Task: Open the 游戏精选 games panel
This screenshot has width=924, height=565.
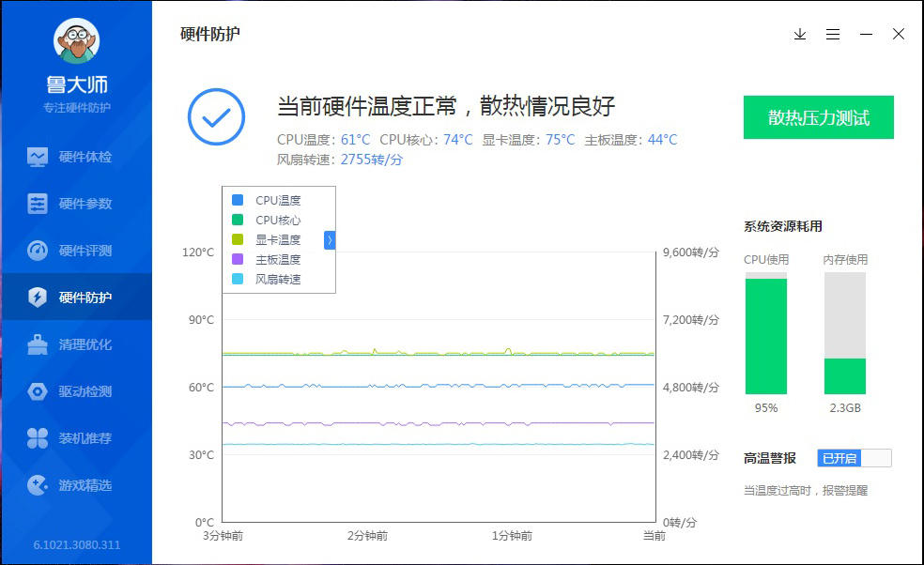Action: pos(75,485)
